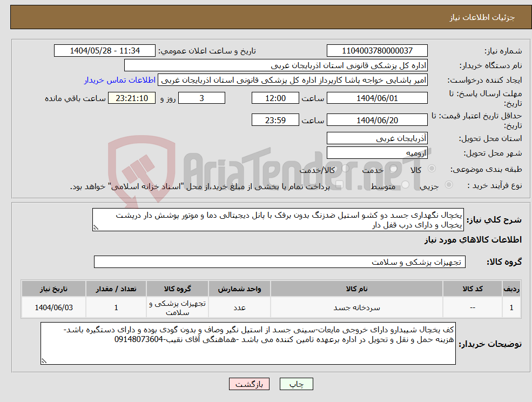Click the سردخانه جسد item name cell
The width and height of the screenshot is (532, 402).
coord(356,307)
